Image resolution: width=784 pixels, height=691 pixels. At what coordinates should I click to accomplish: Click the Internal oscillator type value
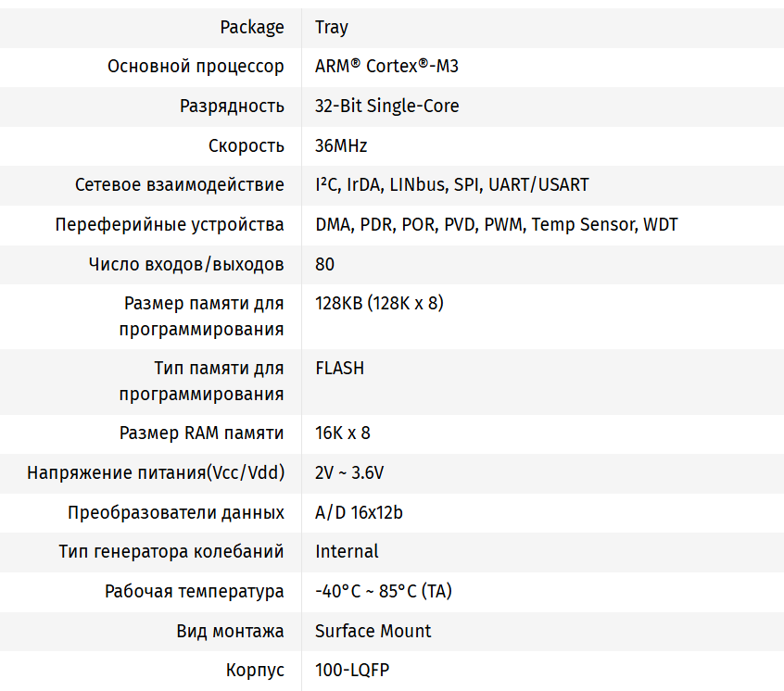(347, 551)
